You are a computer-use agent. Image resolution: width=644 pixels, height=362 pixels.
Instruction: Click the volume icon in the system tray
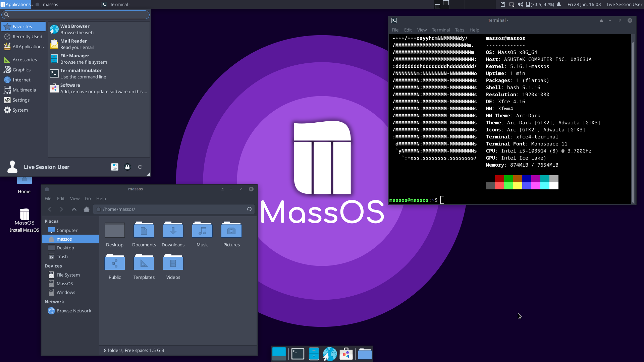tap(520, 4)
